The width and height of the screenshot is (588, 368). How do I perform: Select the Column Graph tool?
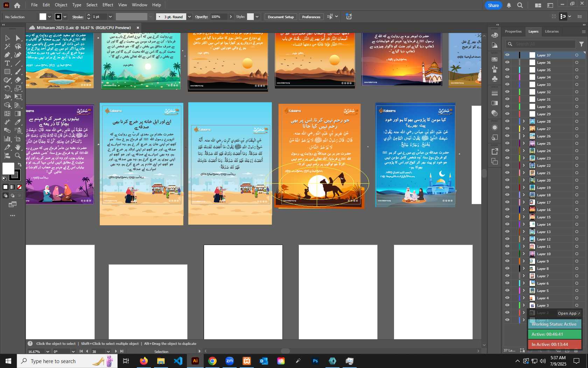click(x=7, y=139)
